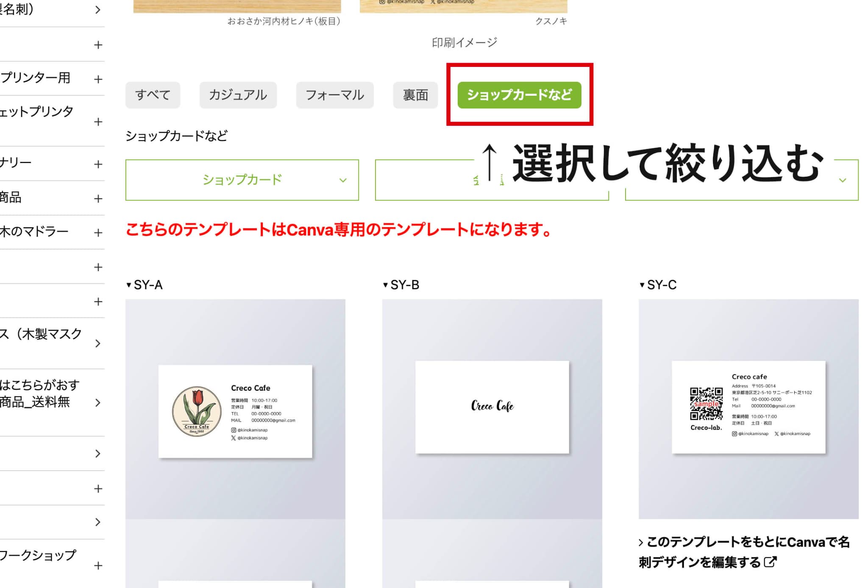Click the ショップカードなど section heading
Image resolution: width=868 pixels, height=588 pixels.
coord(176,136)
